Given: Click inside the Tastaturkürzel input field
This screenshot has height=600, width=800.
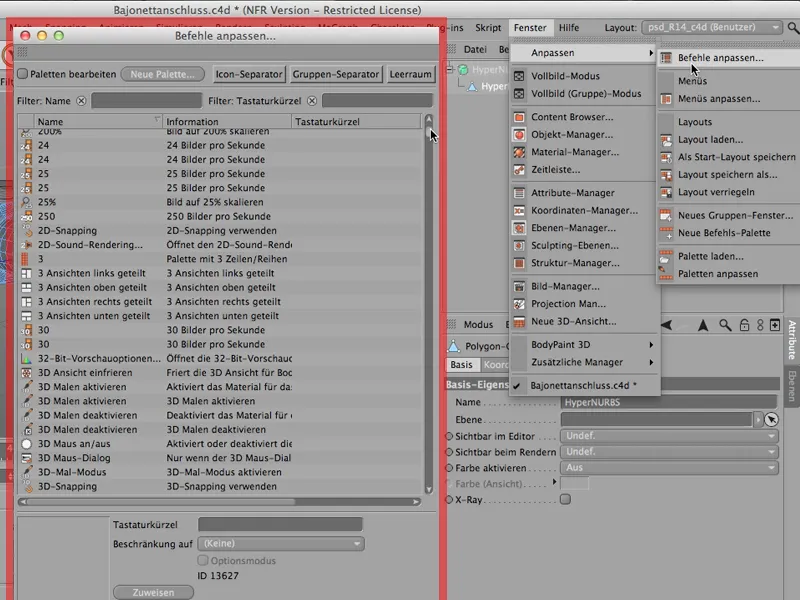Looking at the screenshot, I should (x=280, y=522).
